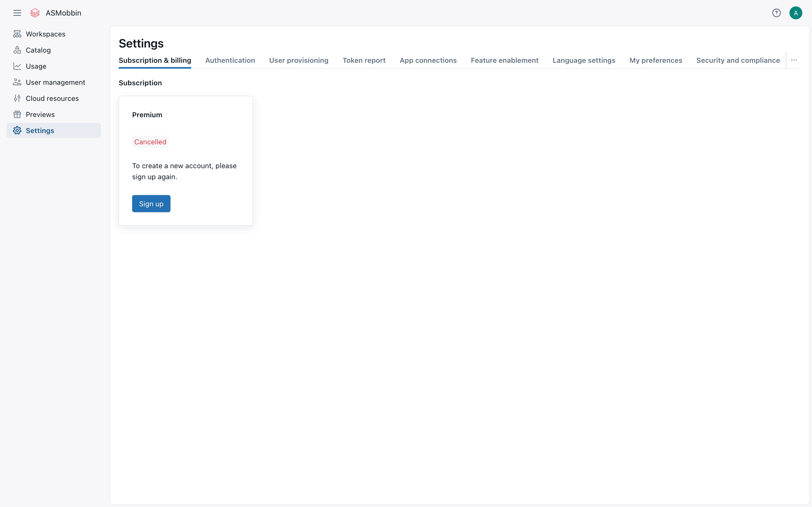This screenshot has width=812, height=507.
Task: Click the Settings gear icon
Action: click(x=17, y=130)
